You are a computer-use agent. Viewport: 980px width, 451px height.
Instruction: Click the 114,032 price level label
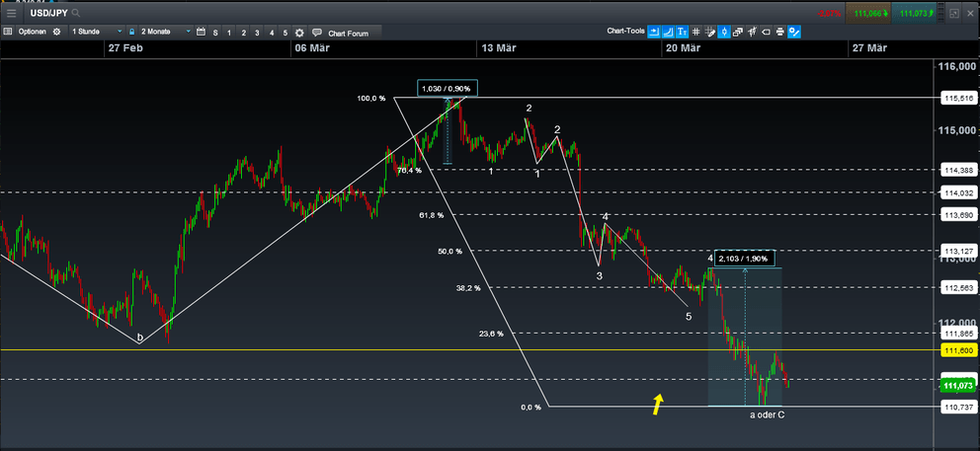tap(958, 193)
